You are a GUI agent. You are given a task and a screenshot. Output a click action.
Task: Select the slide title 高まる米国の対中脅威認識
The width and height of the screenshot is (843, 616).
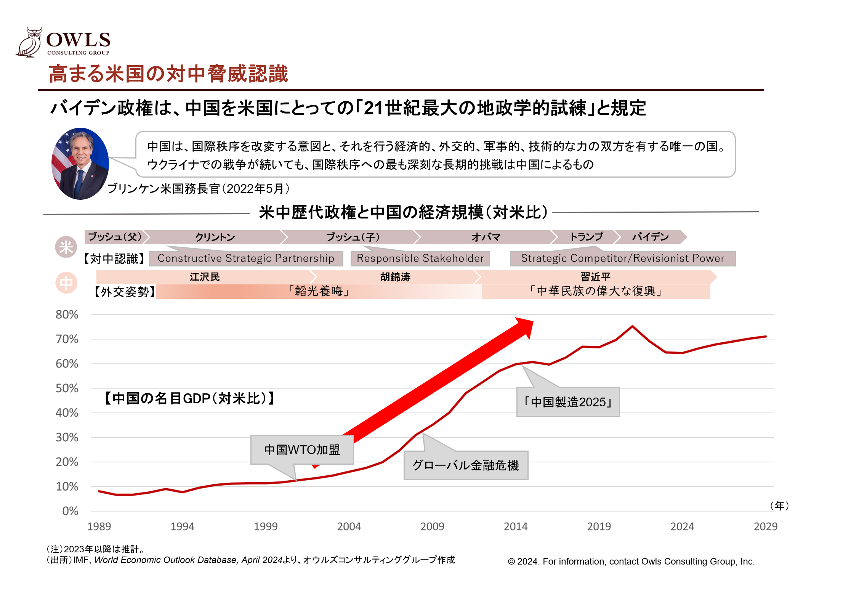click(x=168, y=74)
